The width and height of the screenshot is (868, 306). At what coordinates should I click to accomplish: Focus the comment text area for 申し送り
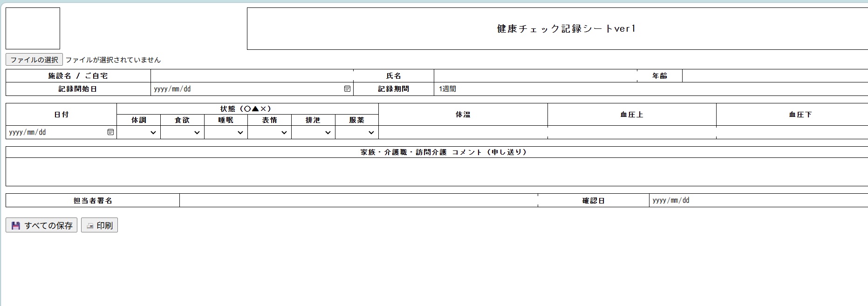tap(437, 172)
